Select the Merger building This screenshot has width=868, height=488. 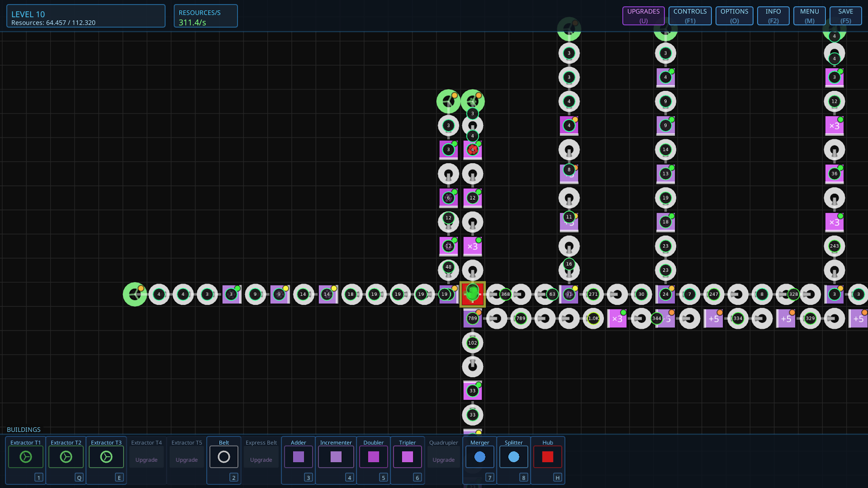[x=480, y=457]
